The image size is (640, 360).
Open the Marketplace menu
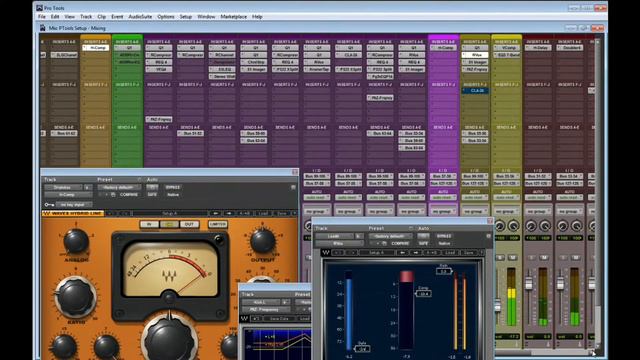[233, 17]
